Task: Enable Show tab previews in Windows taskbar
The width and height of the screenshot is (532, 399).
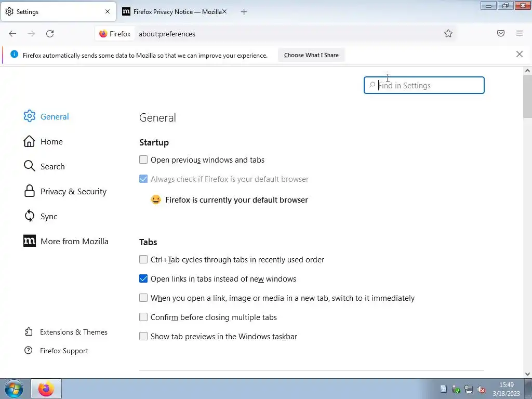Action: (x=143, y=336)
